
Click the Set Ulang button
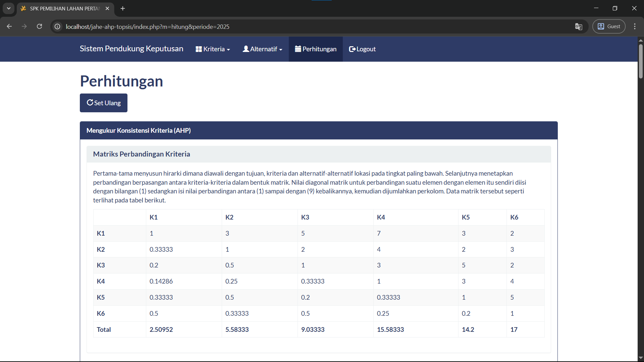point(104,103)
